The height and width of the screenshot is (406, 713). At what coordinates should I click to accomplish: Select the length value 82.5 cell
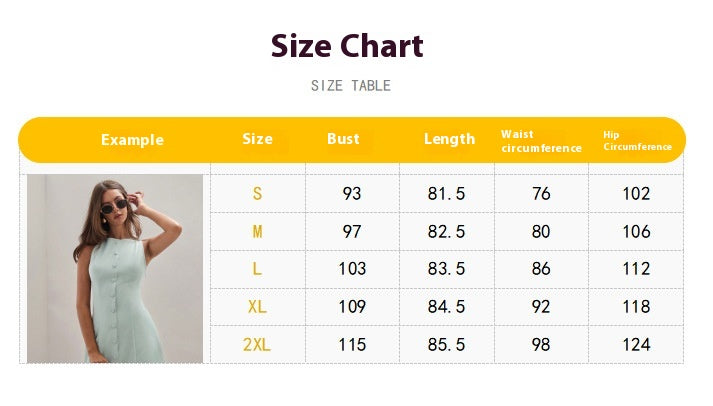447,232
